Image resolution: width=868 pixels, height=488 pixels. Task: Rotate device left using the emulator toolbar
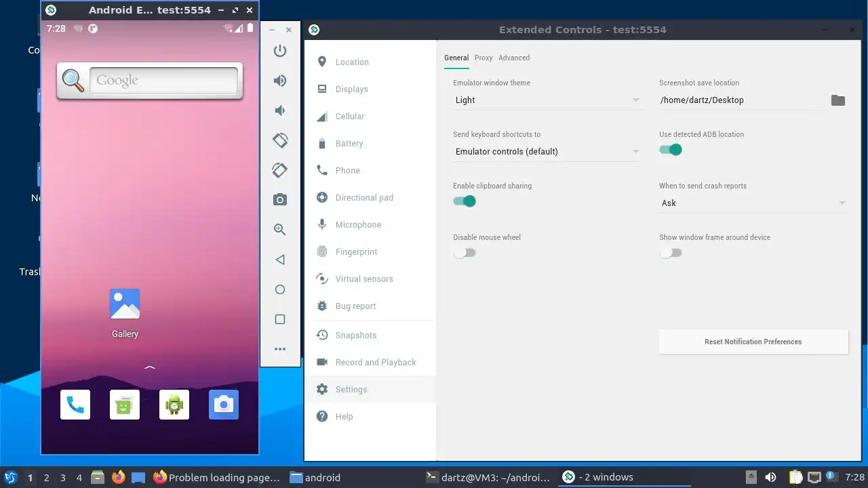(280, 140)
